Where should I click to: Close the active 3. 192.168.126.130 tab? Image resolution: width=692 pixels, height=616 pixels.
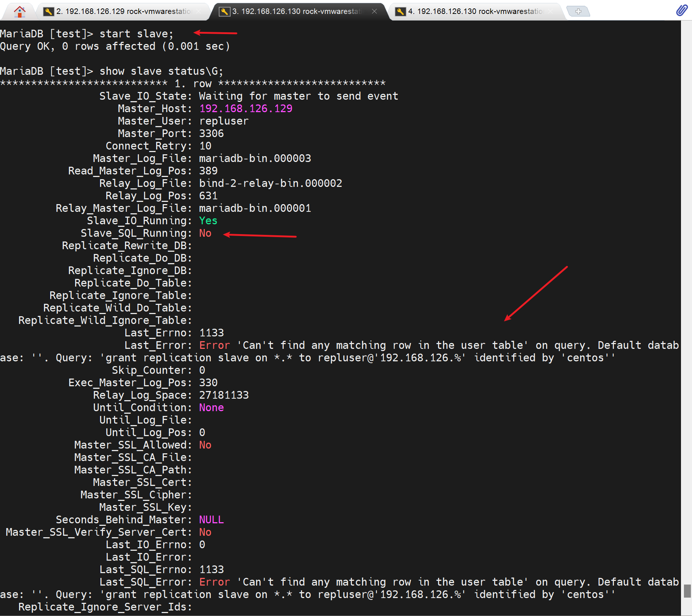(x=374, y=11)
